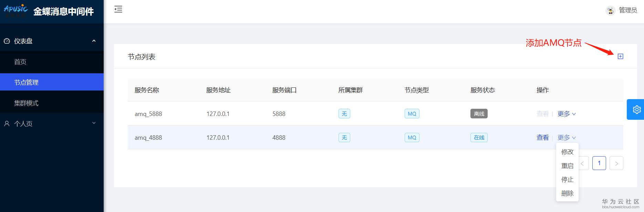Viewport: 644px width, 212px height.
Task: Choose 重启 in the dropdown menu
Action: [567, 166]
